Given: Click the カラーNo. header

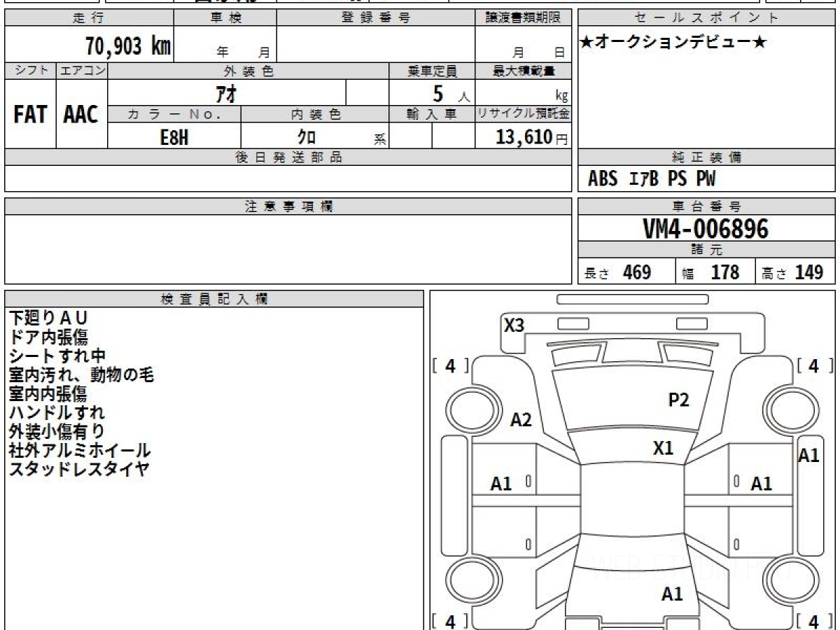Looking at the screenshot, I should click(174, 114).
